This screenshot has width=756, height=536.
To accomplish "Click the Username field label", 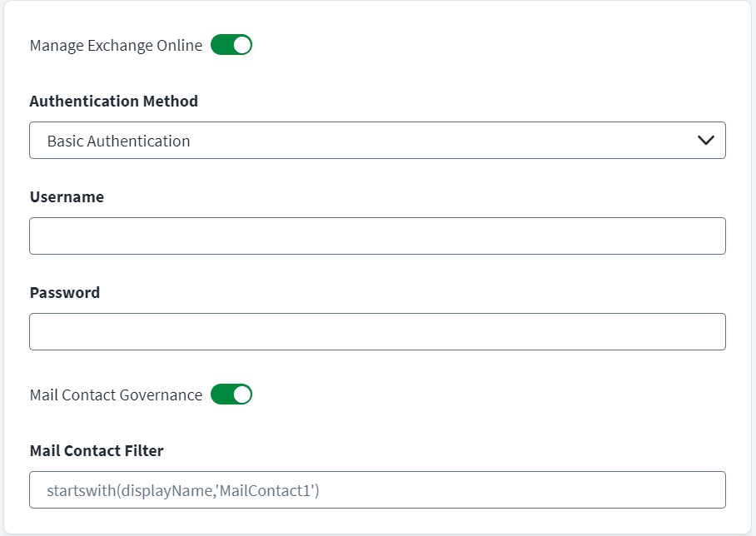I will click(67, 196).
